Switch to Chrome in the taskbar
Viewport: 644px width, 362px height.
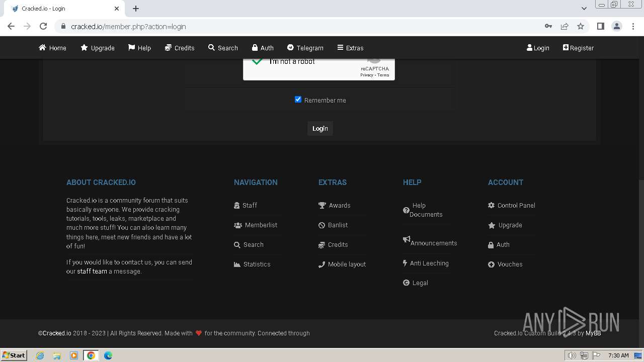click(x=91, y=355)
